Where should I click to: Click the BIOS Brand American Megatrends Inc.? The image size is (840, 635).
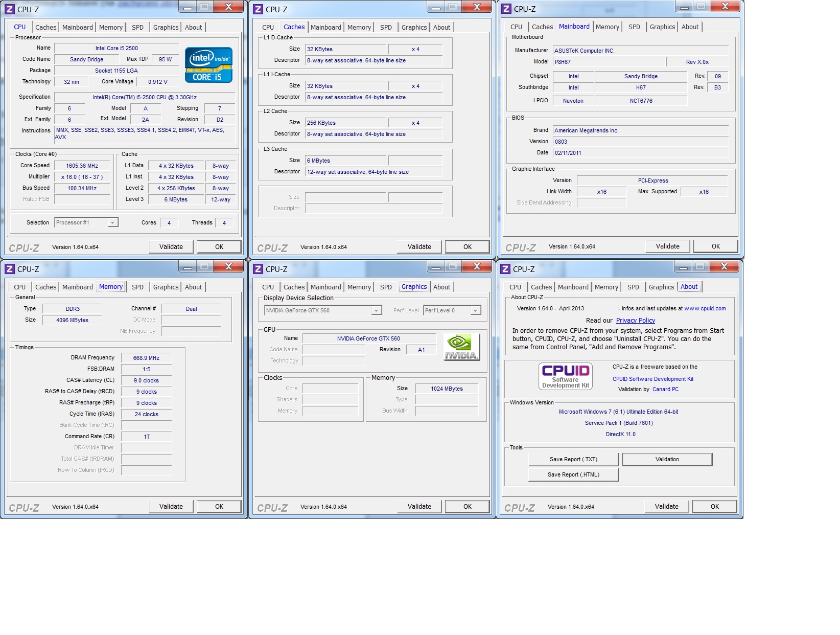tap(641, 131)
